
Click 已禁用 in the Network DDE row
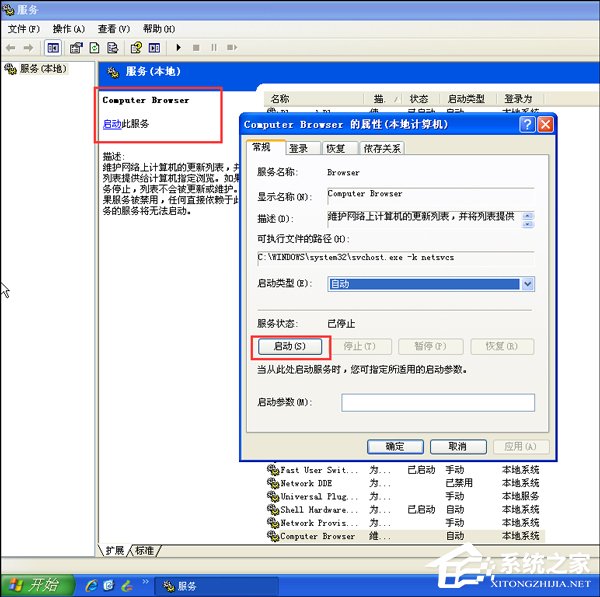click(459, 483)
